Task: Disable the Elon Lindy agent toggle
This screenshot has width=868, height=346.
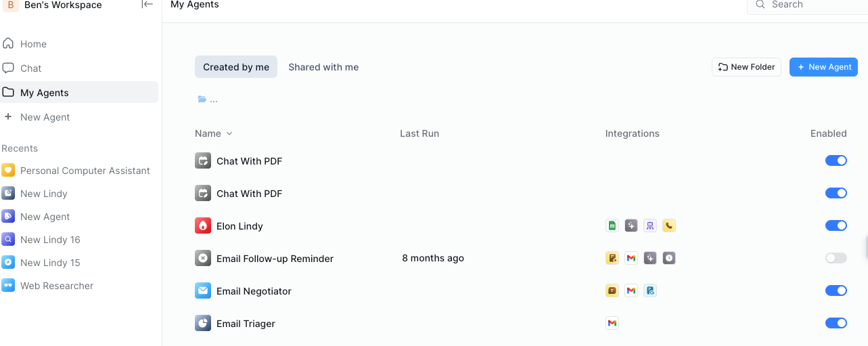Action: 836,226
